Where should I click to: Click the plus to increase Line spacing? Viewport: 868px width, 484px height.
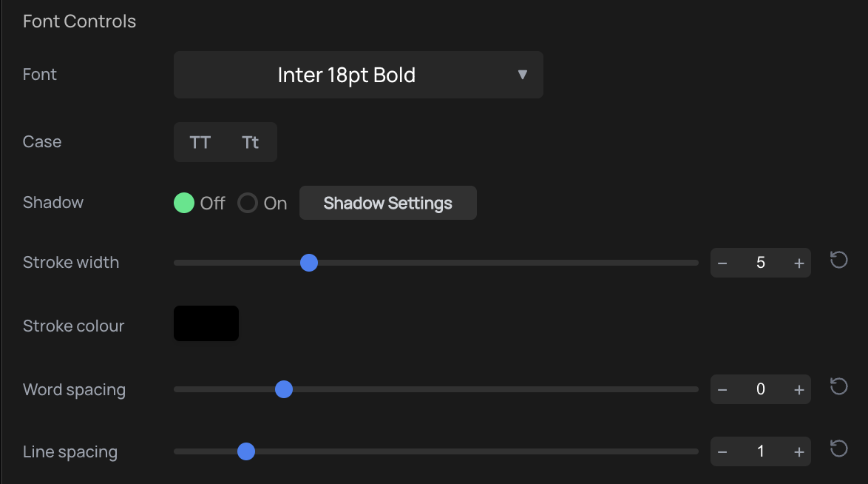point(799,451)
